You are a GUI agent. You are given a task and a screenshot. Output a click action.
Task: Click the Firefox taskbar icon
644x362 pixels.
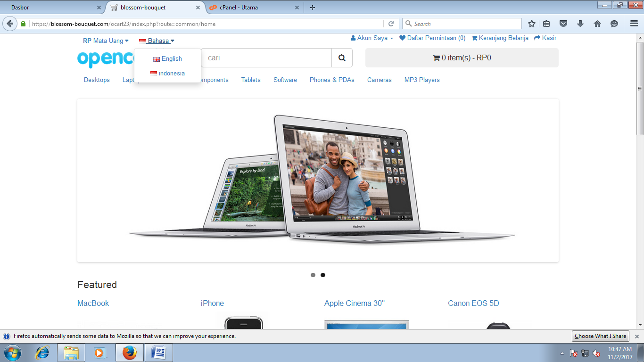[129, 353]
